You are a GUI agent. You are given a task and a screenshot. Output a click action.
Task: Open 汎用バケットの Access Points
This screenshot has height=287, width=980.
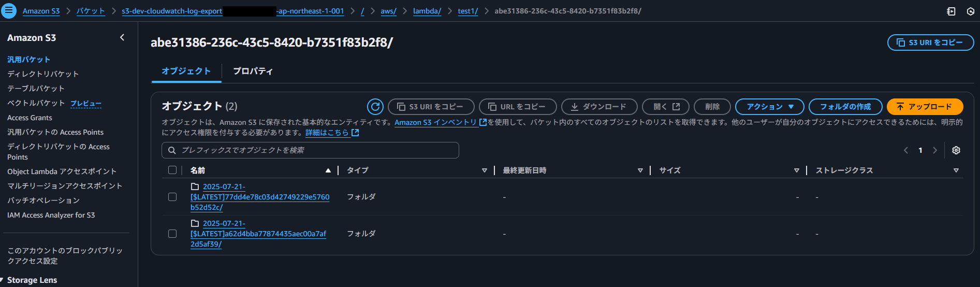[55, 132]
